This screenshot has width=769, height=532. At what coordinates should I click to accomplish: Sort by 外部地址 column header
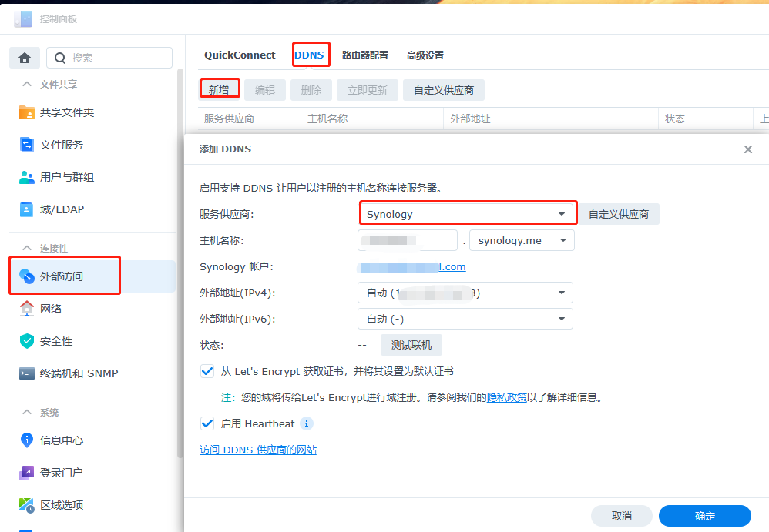point(551,119)
